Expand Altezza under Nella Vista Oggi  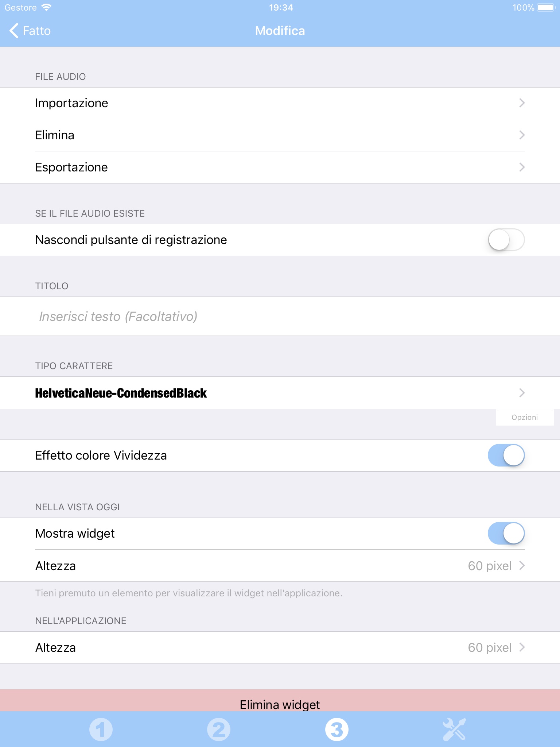pyautogui.click(x=280, y=566)
